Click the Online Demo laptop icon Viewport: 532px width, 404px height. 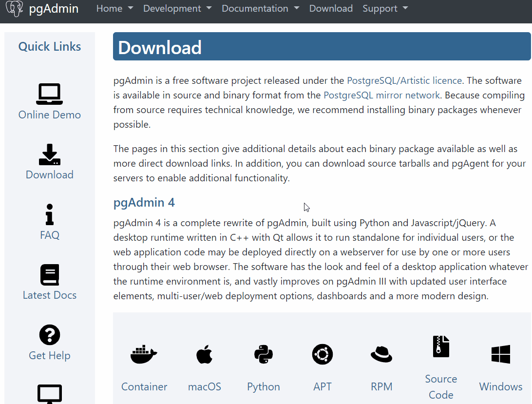click(50, 94)
